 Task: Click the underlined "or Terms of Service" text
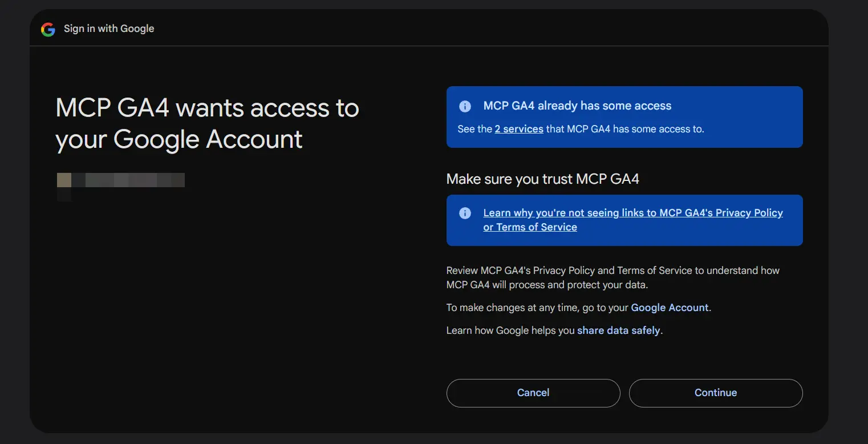tap(529, 227)
